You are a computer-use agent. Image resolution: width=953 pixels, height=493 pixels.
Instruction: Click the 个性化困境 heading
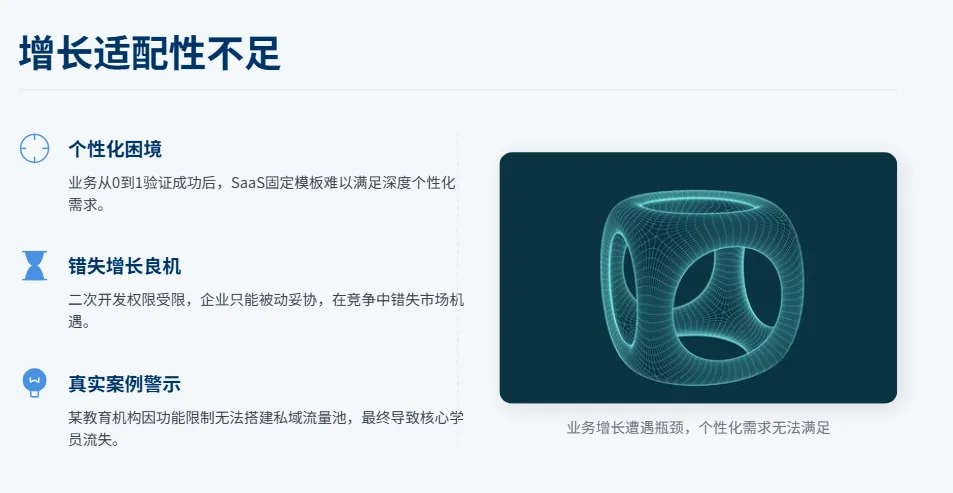[x=115, y=149]
